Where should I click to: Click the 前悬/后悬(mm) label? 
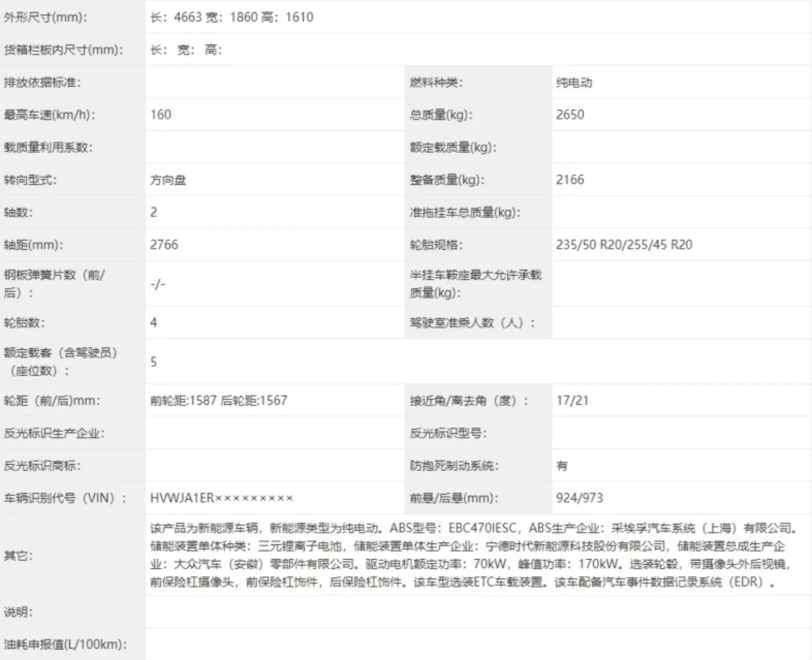[454, 498]
